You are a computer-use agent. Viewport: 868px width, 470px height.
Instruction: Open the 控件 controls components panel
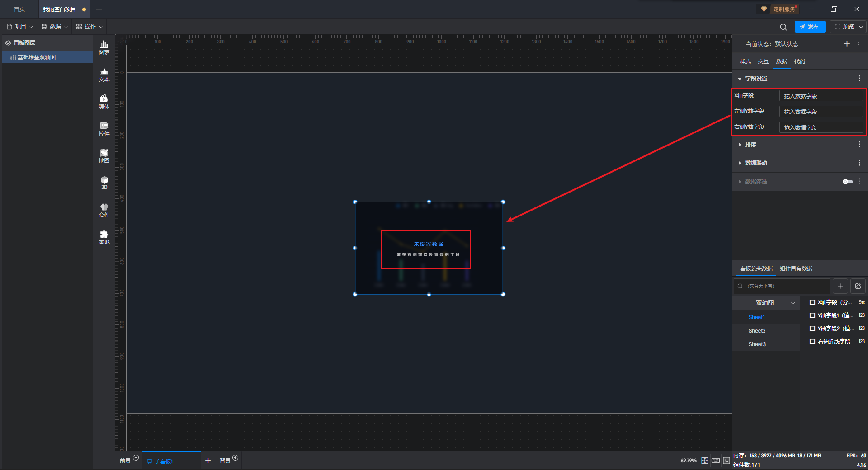tap(104, 129)
